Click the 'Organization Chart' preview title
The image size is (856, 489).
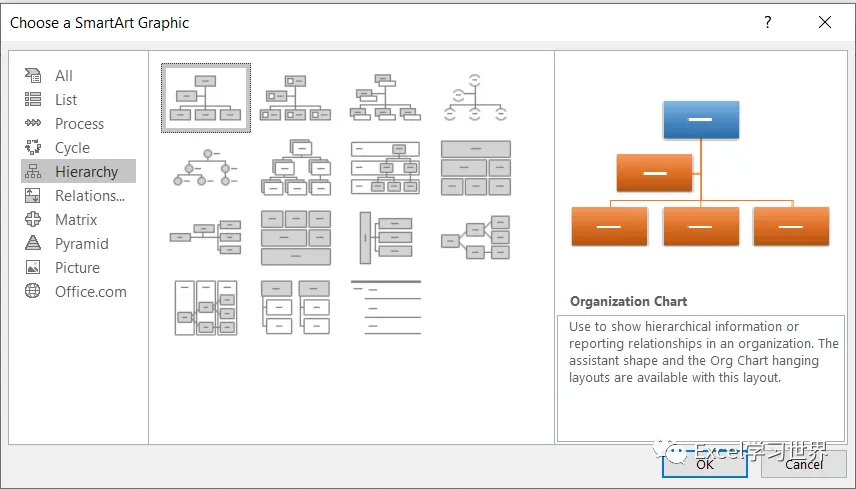pyautogui.click(x=628, y=301)
